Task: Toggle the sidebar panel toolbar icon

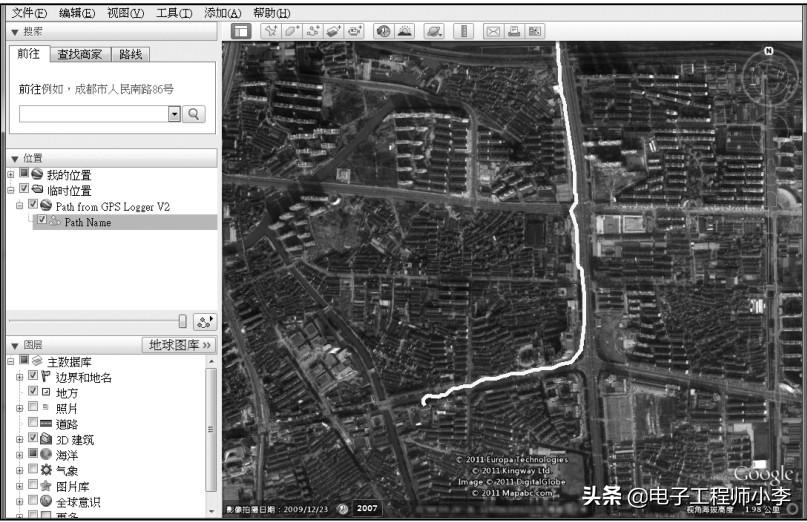Action: [240, 31]
